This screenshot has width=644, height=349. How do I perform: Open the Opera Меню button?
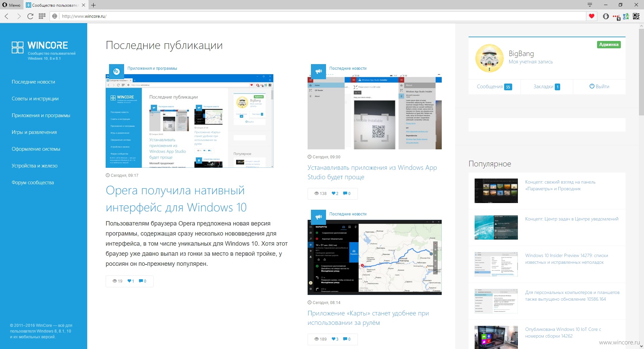(11, 5)
